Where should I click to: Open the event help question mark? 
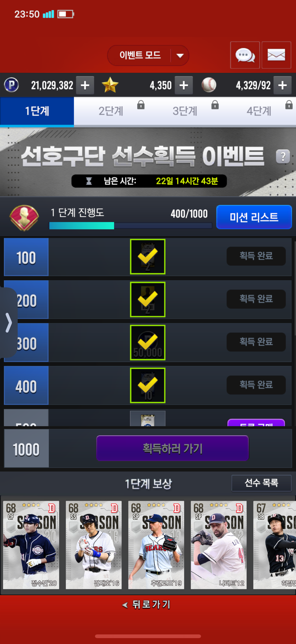(x=283, y=156)
